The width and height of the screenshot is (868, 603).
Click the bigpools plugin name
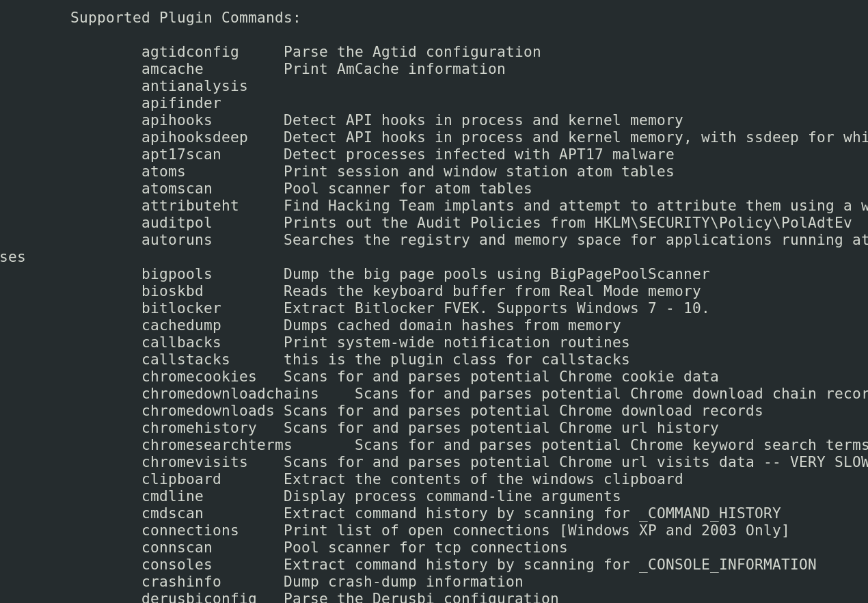click(176, 274)
